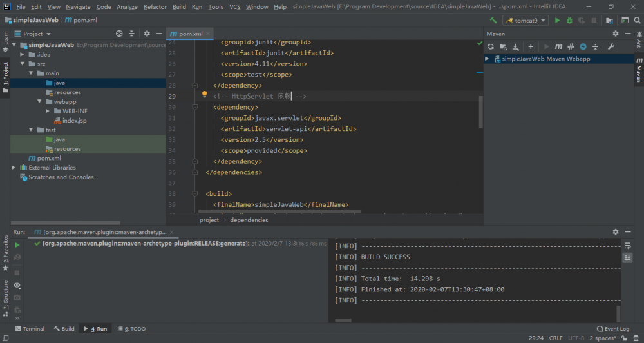Viewport: 644px width, 343px height.
Task: Click Execute Maven Goal m icon
Action: tap(558, 47)
